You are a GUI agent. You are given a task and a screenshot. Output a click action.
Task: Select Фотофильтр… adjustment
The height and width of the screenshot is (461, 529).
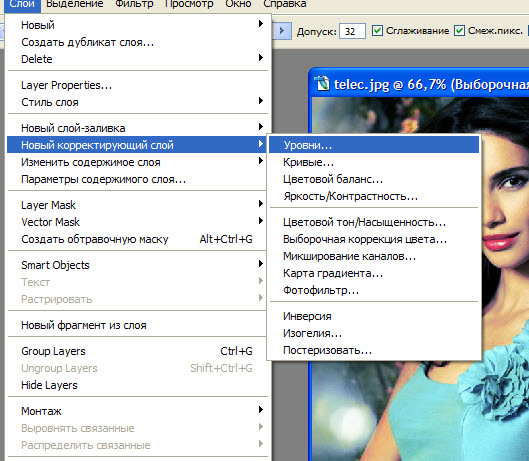[374, 290]
